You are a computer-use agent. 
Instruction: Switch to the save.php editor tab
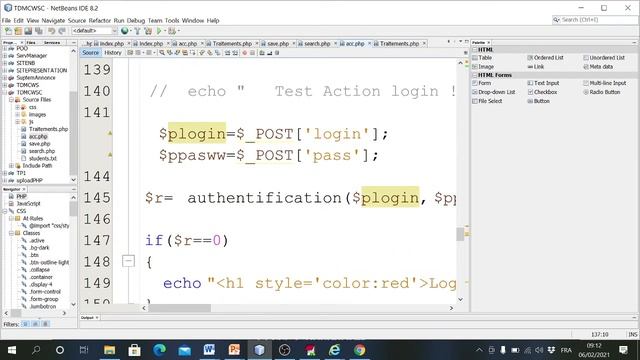[278, 44]
